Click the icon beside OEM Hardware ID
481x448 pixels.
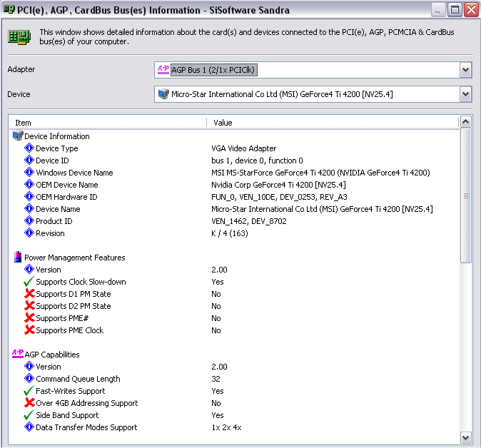(29, 197)
